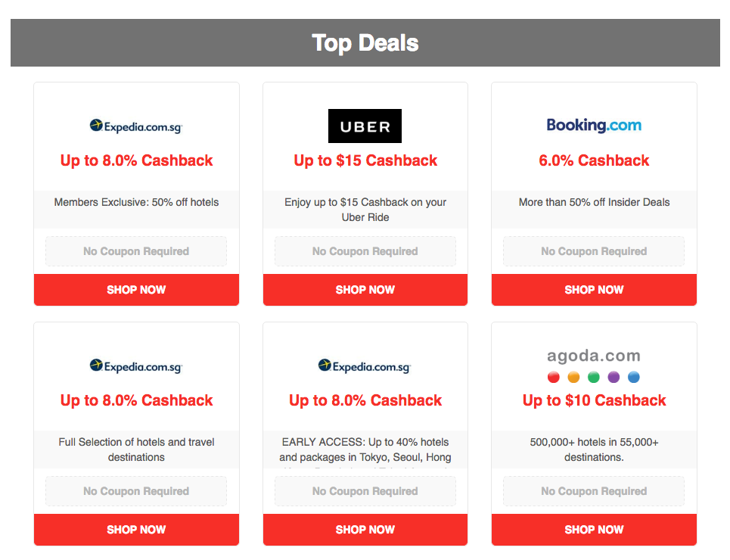Viewport: 730px width, 560px height.
Task: Open the "Up to $15 Cashback" heading
Action: pos(365,160)
